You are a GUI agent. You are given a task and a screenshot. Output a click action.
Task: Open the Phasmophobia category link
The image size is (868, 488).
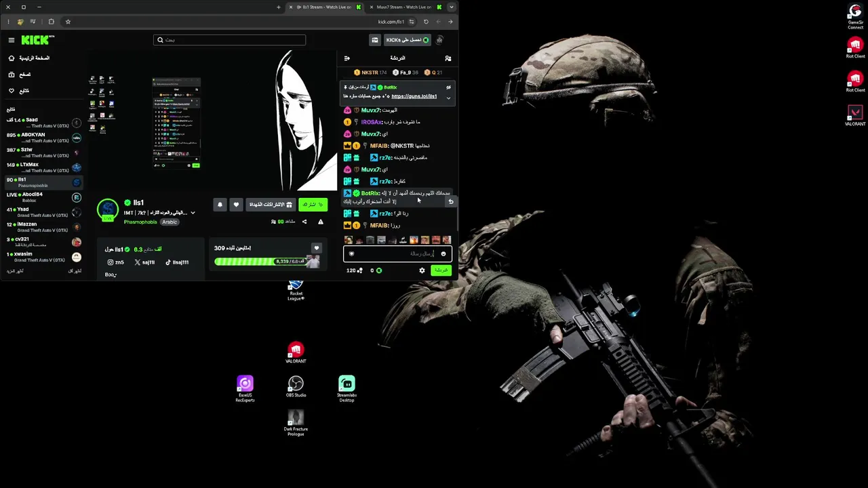(140, 222)
